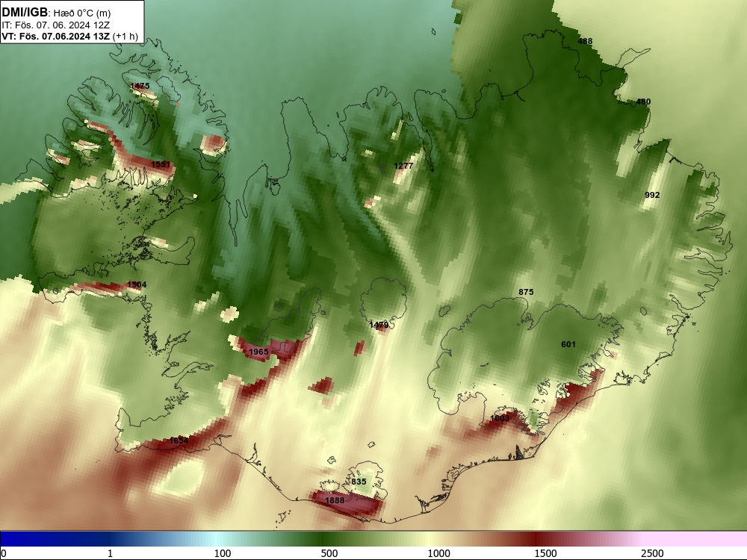
Task: Click the 1479 value on the map
Action: coord(379,325)
